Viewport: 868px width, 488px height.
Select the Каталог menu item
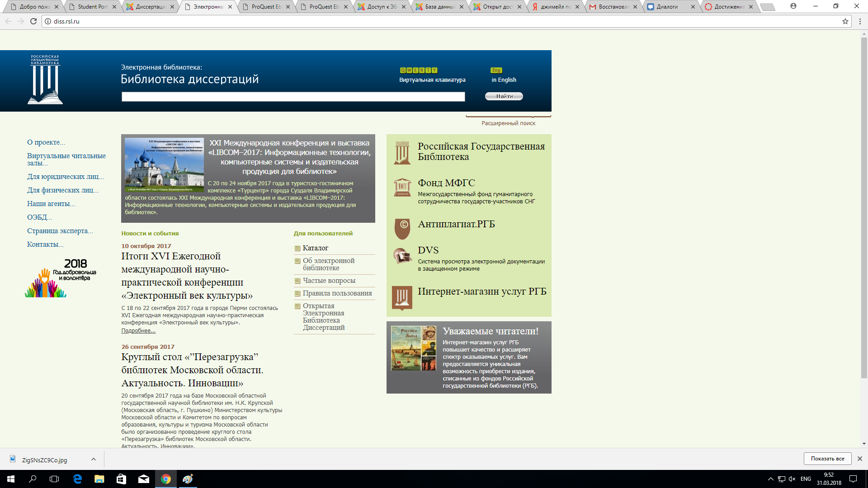point(315,248)
